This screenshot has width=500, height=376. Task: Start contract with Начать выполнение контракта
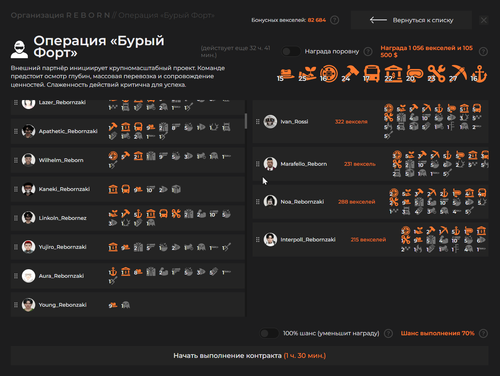[249, 355]
